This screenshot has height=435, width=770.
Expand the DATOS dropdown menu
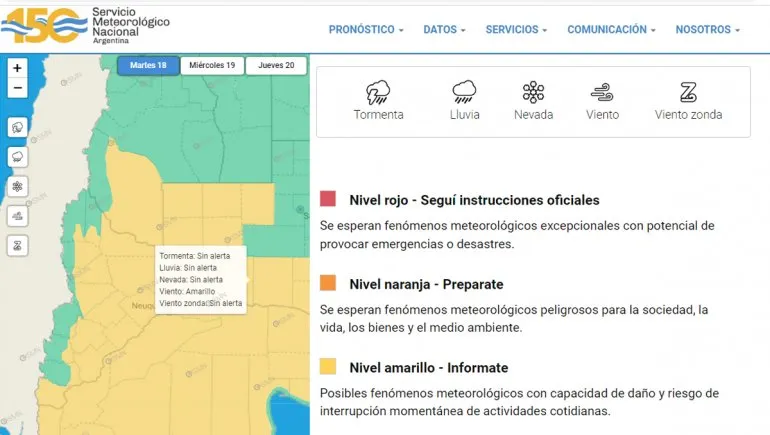pyautogui.click(x=444, y=30)
